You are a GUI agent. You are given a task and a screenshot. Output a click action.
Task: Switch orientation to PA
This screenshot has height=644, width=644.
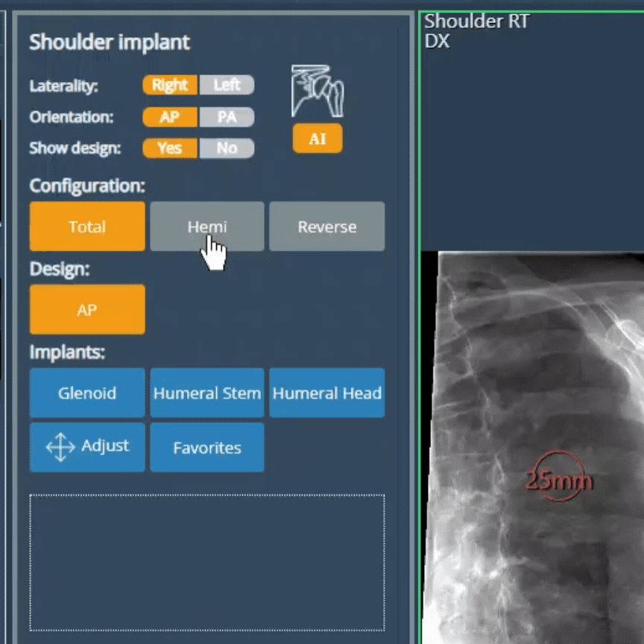tap(227, 117)
